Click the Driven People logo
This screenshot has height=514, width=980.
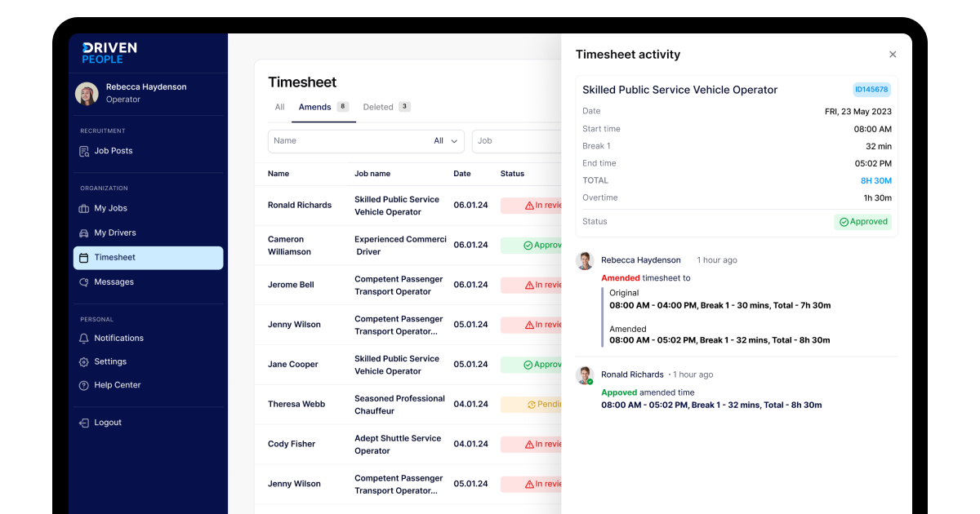pyautogui.click(x=109, y=53)
